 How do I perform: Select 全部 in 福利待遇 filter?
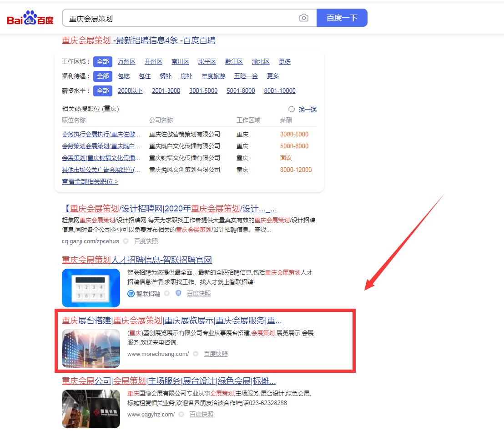(x=103, y=76)
